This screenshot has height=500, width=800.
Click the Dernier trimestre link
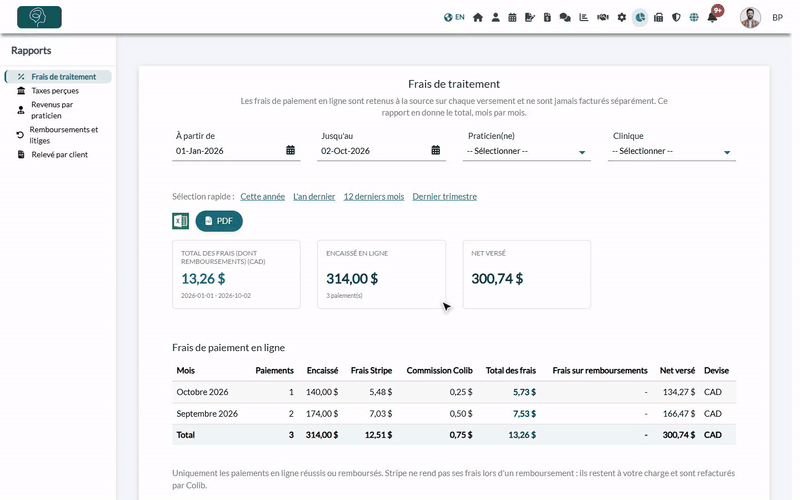pyautogui.click(x=444, y=196)
